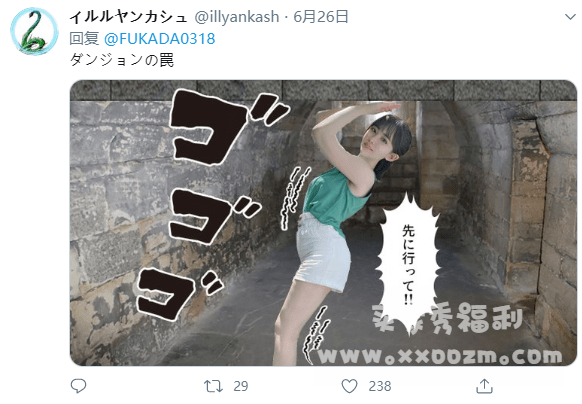Screen dimensions: 582x404
Task: Open the attached dungeon image thumbnail
Action: coord(323,223)
